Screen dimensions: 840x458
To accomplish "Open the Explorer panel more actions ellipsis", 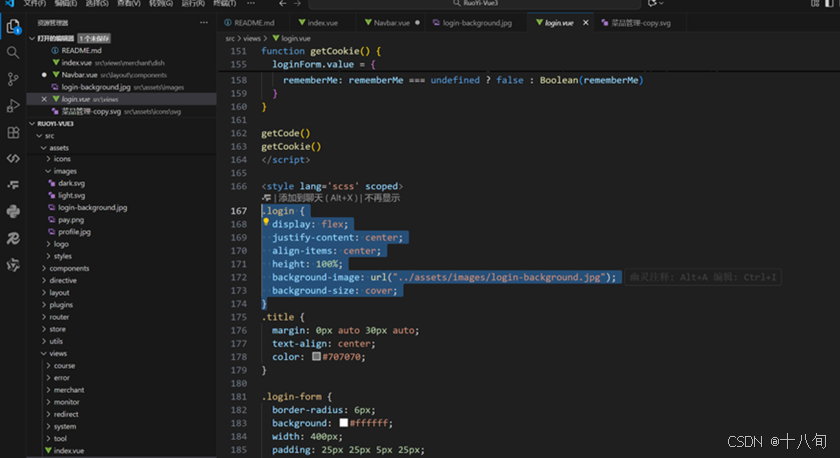I will pos(204,22).
